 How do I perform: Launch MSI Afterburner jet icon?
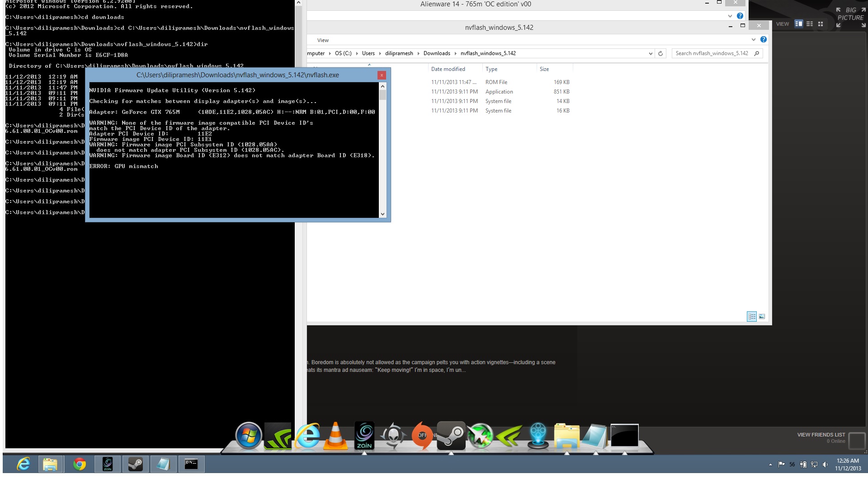click(480, 436)
